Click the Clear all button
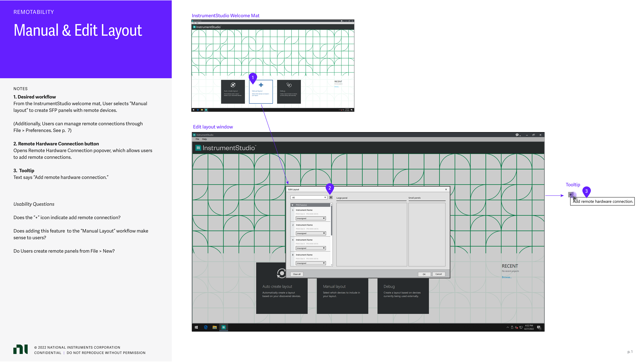 297,274
